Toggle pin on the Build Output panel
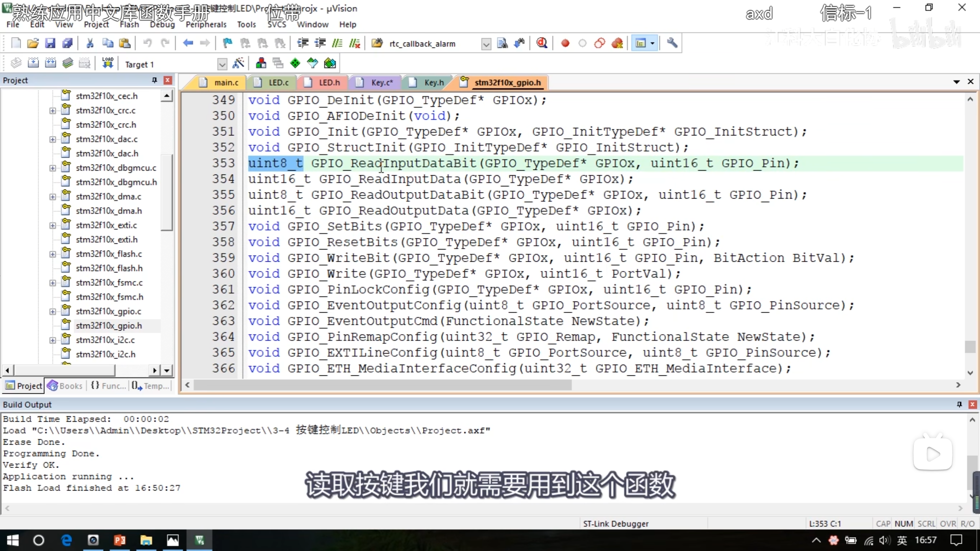 pyautogui.click(x=959, y=404)
